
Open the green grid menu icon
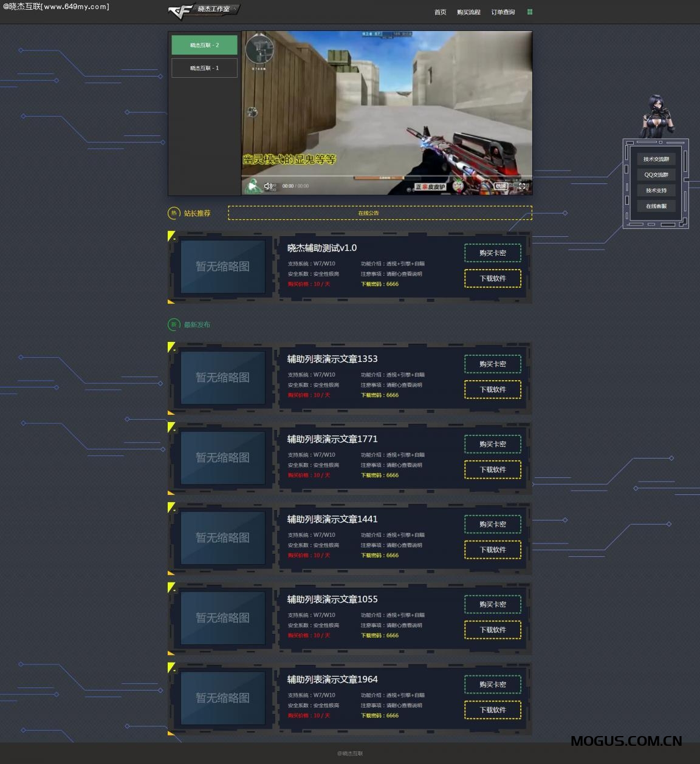pos(530,12)
